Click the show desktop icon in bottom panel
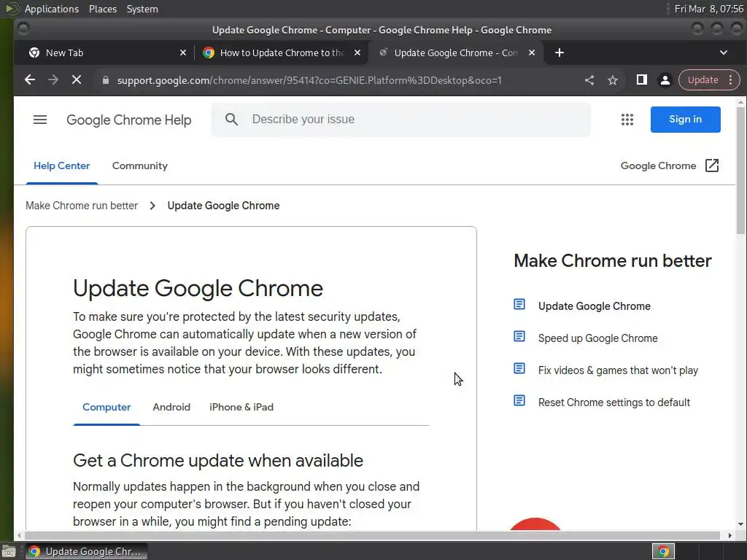The image size is (747, 560). [x=9, y=551]
